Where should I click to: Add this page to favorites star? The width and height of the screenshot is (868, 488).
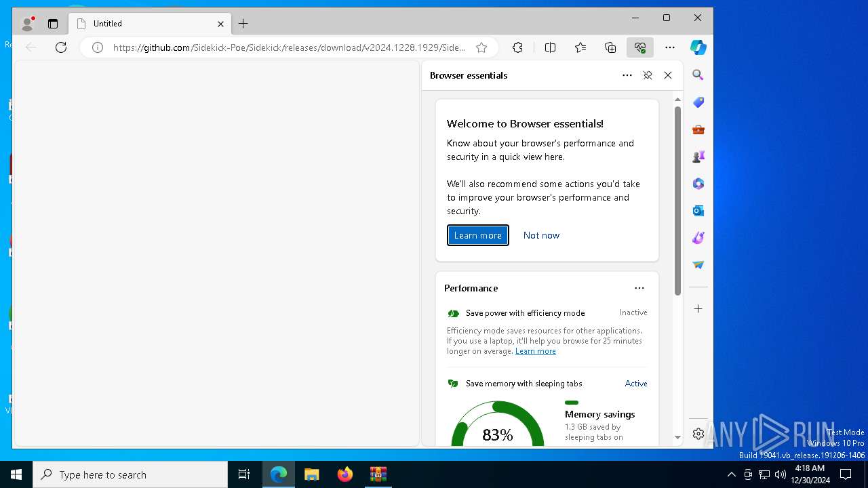tap(481, 47)
